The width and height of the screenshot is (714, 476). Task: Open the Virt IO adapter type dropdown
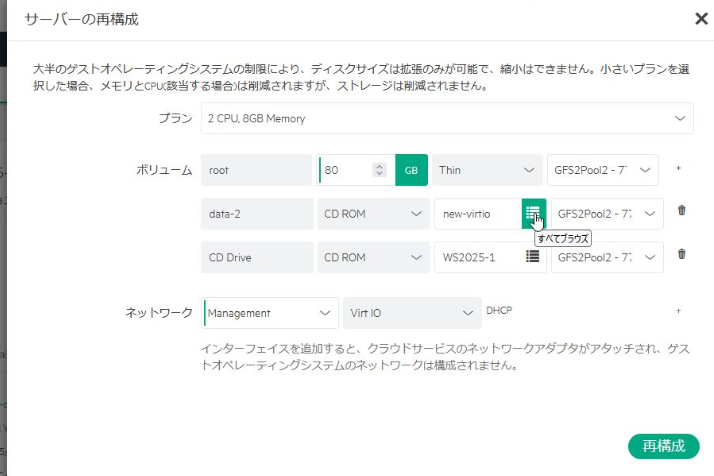tap(411, 313)
